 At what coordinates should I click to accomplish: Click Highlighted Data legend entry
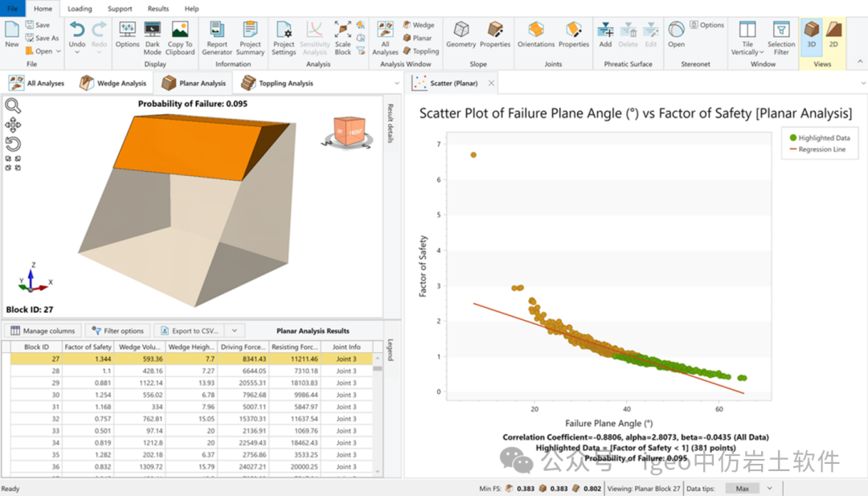coord(819,137)
